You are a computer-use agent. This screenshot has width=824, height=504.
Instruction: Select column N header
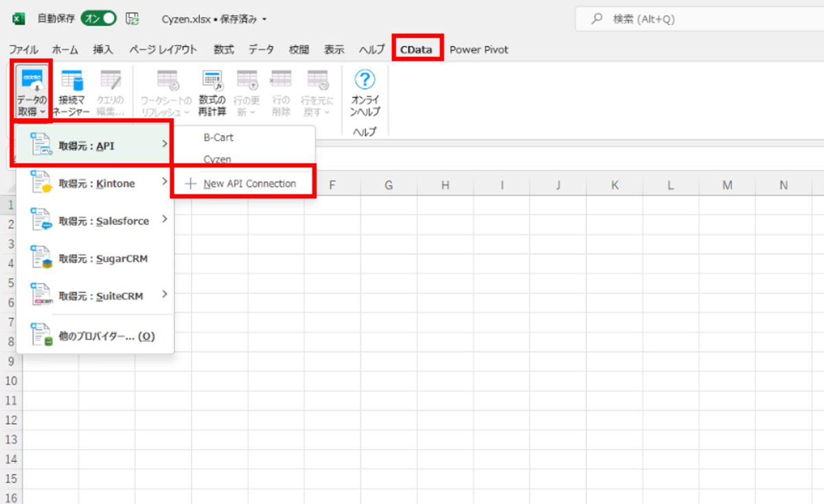tap(783, 185)
